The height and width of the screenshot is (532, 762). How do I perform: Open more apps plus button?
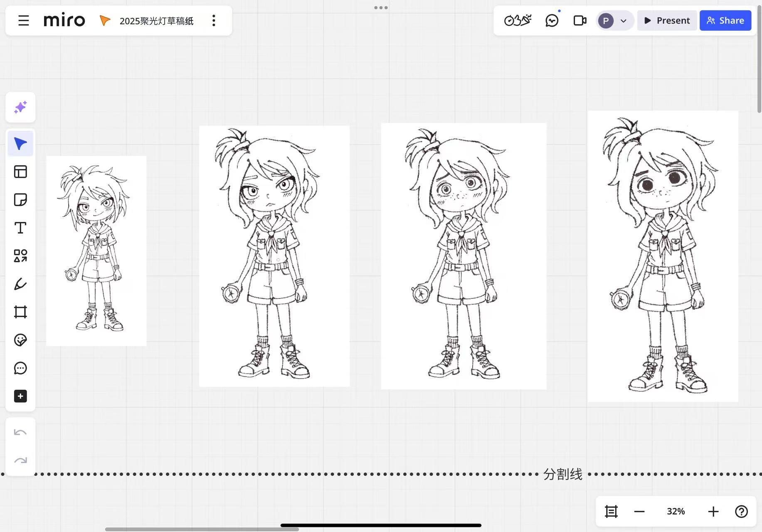20,396
